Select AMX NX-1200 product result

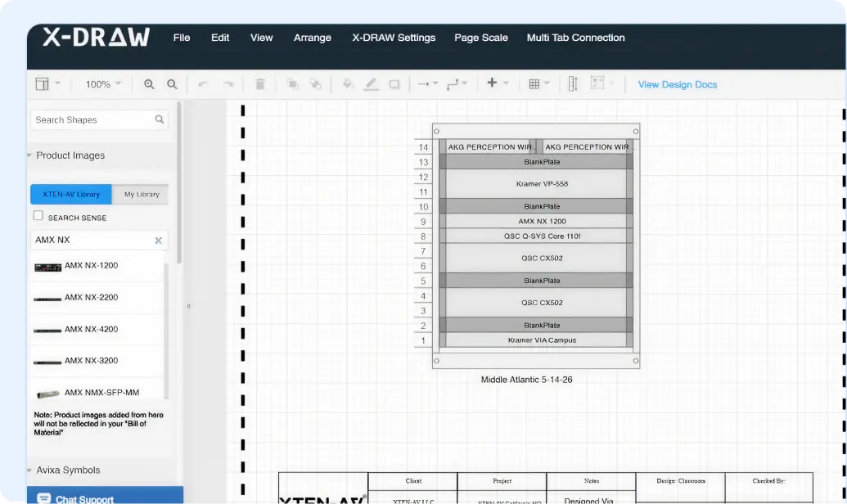(97, 266)
